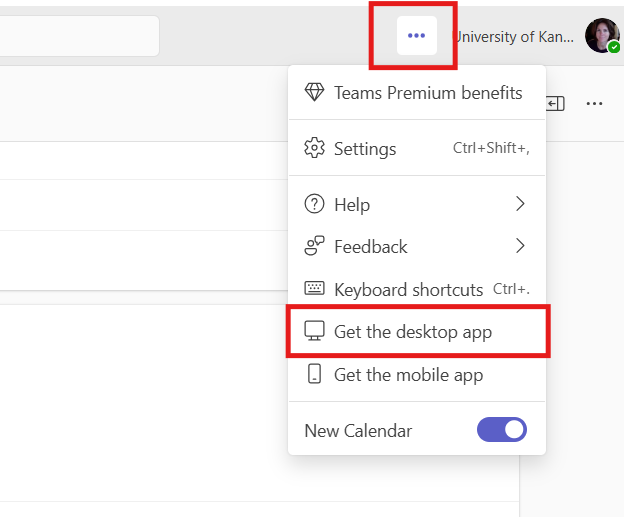
Task: Expand the Feedback submenu arrow
Action: point(520,247)
